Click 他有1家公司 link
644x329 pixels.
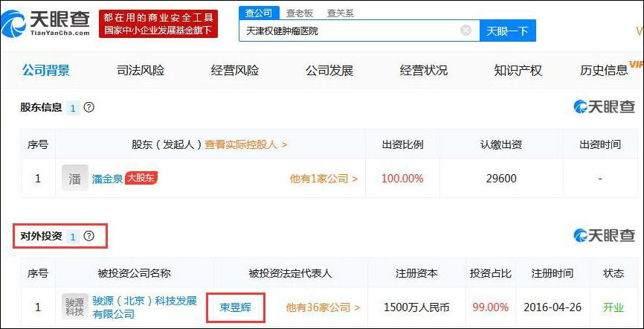click(323, 179)
